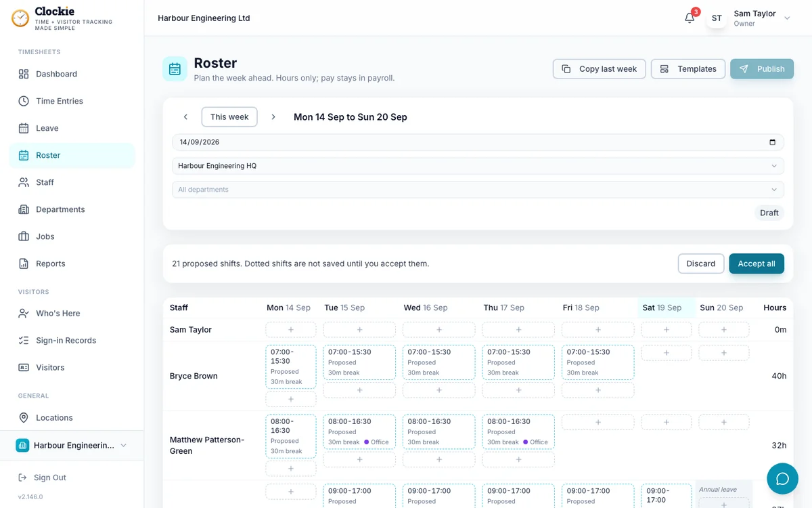The image size is (812, 508).
Task: Select Matthew Patterson-Green's Wednesday 08:00-16:30 shift
Action: click(439, 431)
